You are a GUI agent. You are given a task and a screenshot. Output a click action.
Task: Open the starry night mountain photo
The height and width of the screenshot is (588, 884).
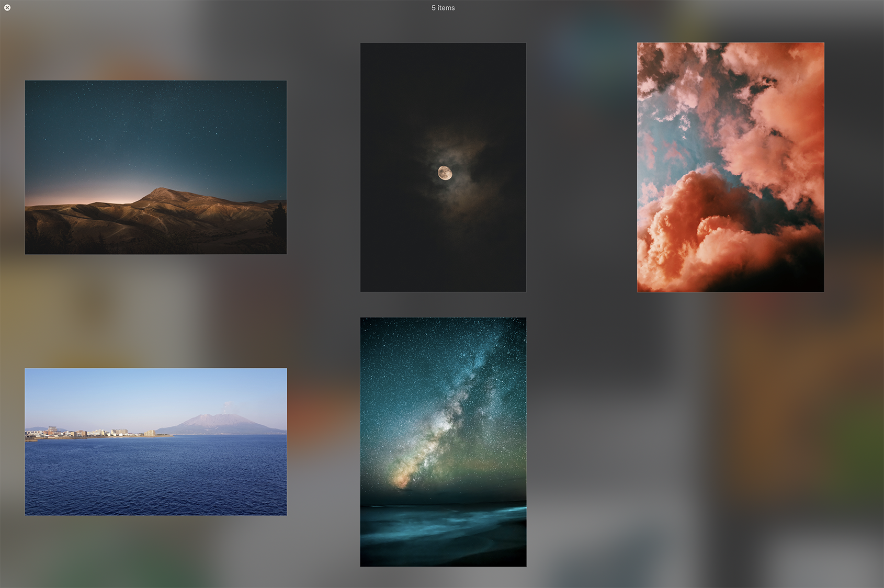156,167
